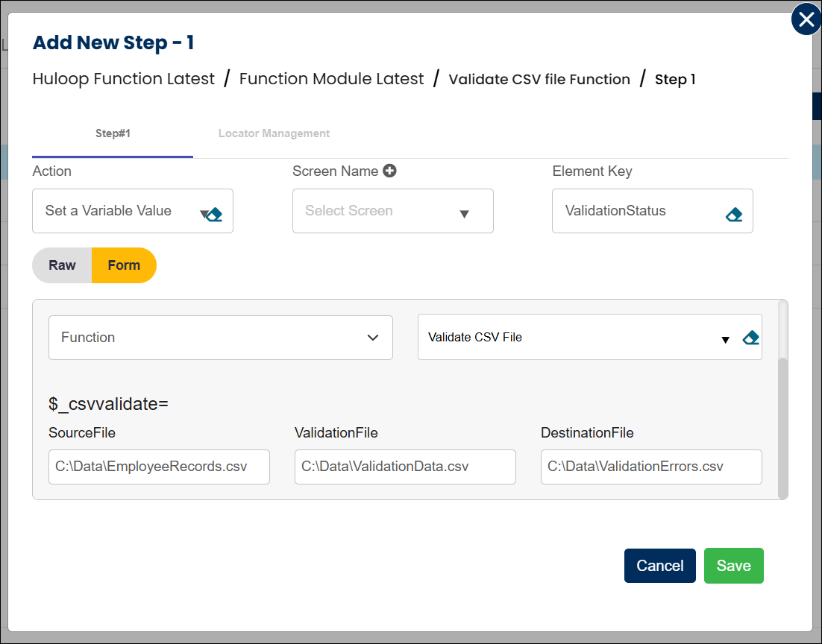Open the Step#1 tab
Screen dimensions: 822x644
pyautogui.click(x=113, y=134)
